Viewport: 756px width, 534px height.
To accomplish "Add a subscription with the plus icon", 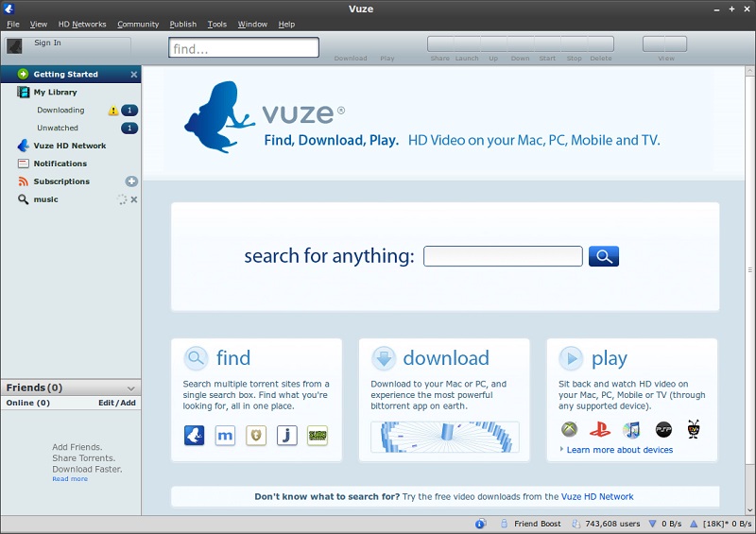I will (x=131, y=181).
